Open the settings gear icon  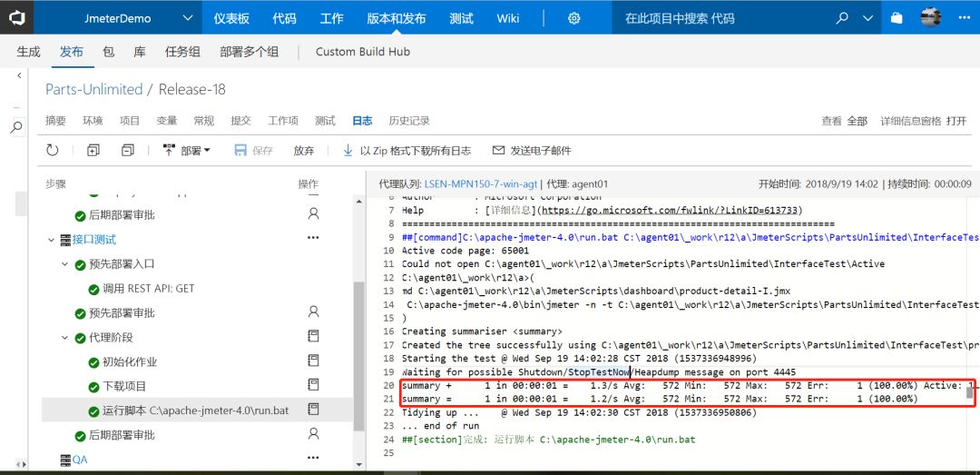pos(573,18)
